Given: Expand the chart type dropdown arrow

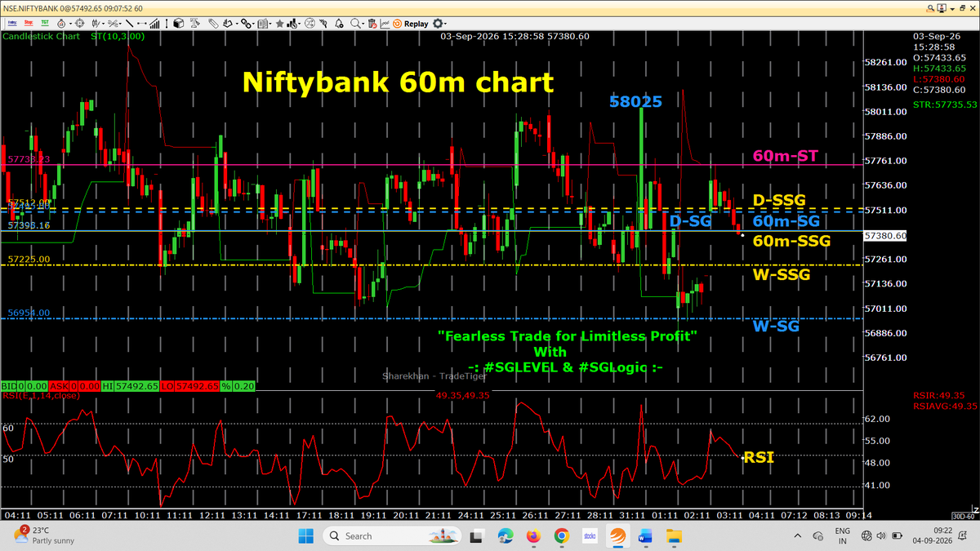Looking at the screenshot, I should (103, 24).
